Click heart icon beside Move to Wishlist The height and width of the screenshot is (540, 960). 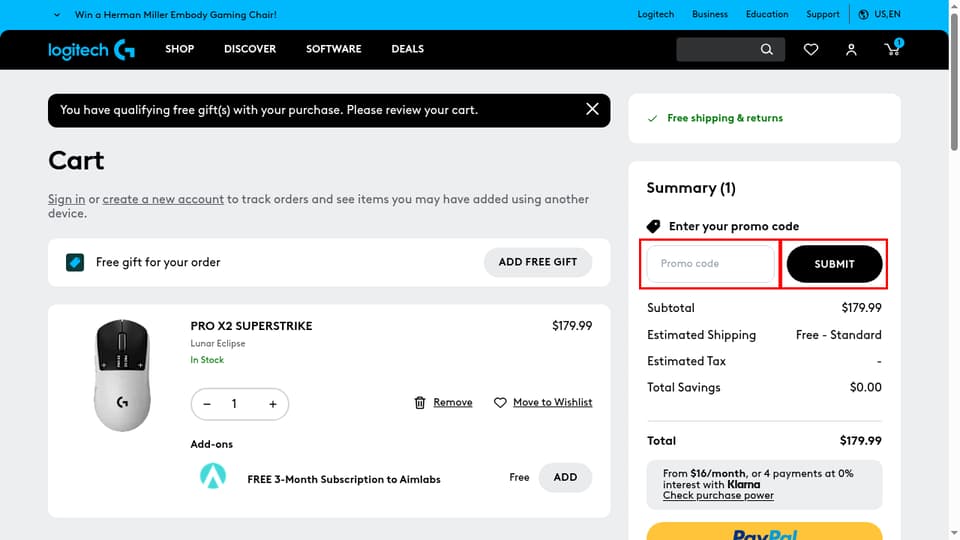point(500,402)
